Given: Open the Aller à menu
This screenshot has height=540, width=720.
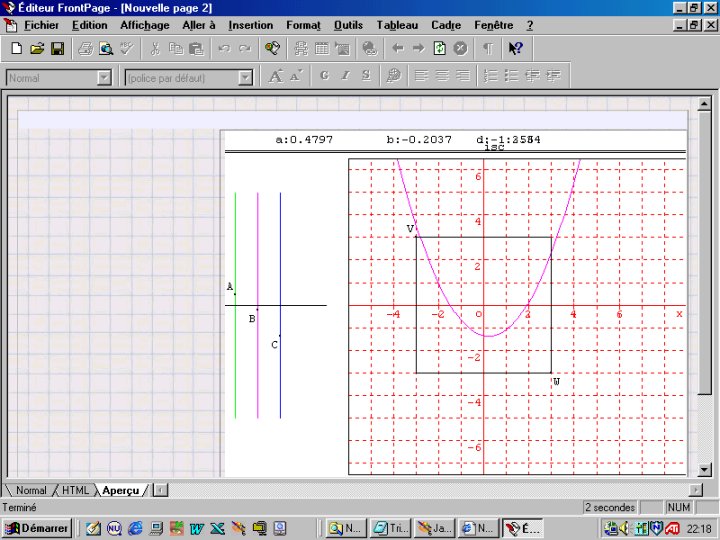Looking at the screenshot, I should coord(199,25).
